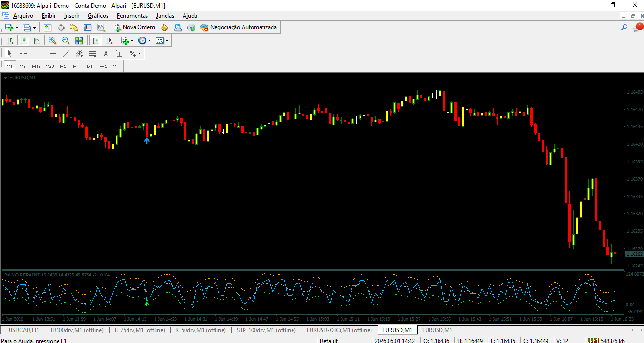Select the equidistant channel tool
This screenshot has height=343, width=644.
tap(79, 53)
